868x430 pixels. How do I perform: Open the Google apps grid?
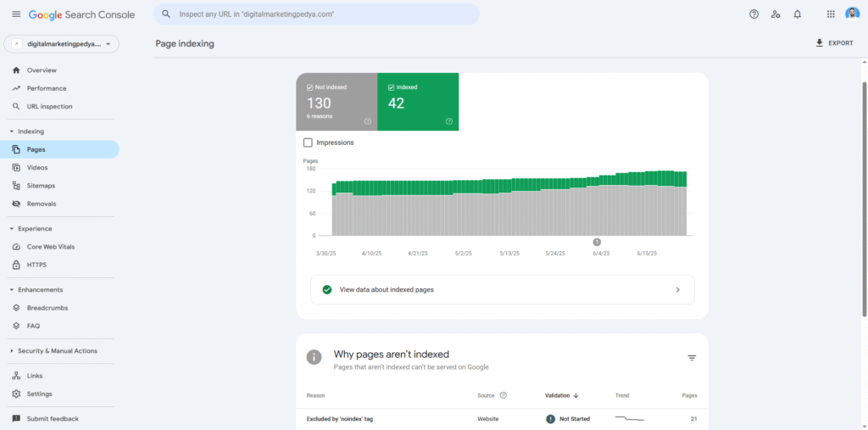(x=831, y=14)
